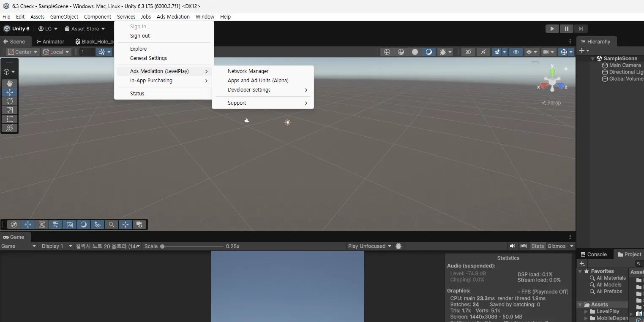Click the camera overlay icon in bottom toolbar
Viewport: 644px width, 322px height.
pos(139,225)
